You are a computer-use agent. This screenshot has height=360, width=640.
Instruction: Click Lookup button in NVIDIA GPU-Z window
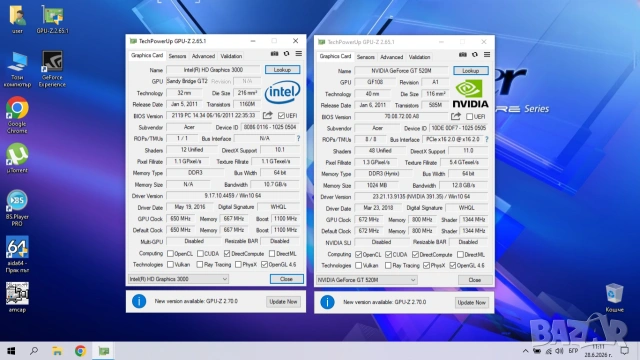point(470,71)
